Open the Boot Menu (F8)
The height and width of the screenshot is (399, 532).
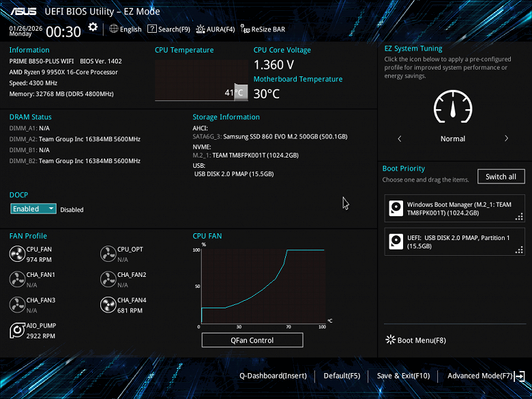416,340
